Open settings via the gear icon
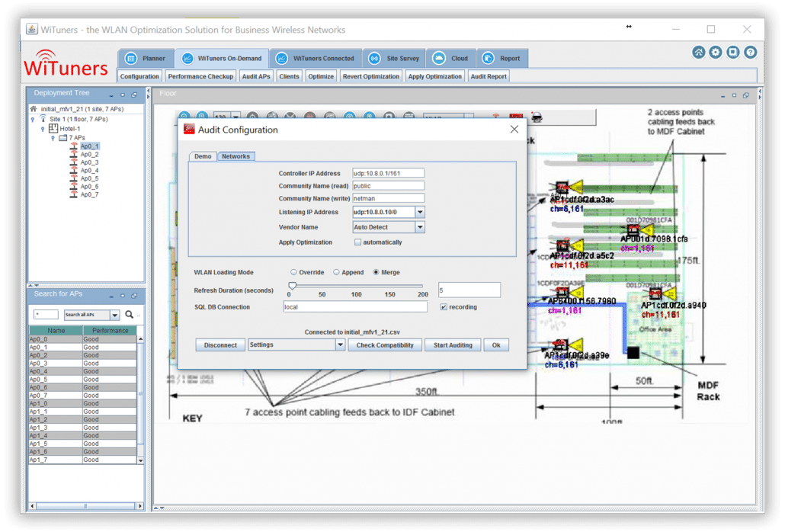The image size is (785, 532). coord(716,52)
